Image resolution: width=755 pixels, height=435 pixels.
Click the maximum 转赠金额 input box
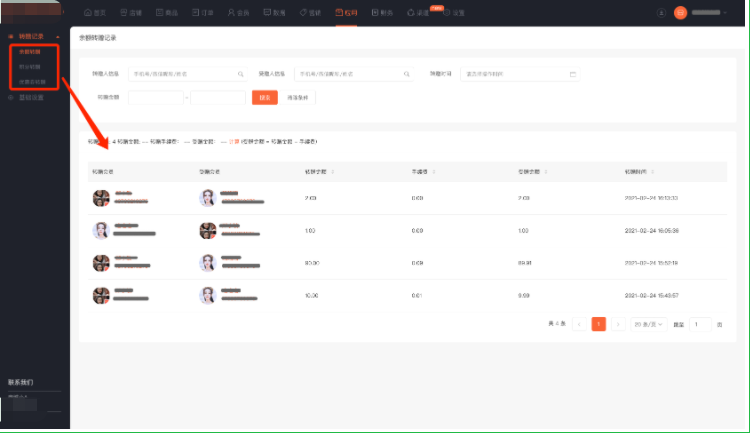(x=218, y=97)
